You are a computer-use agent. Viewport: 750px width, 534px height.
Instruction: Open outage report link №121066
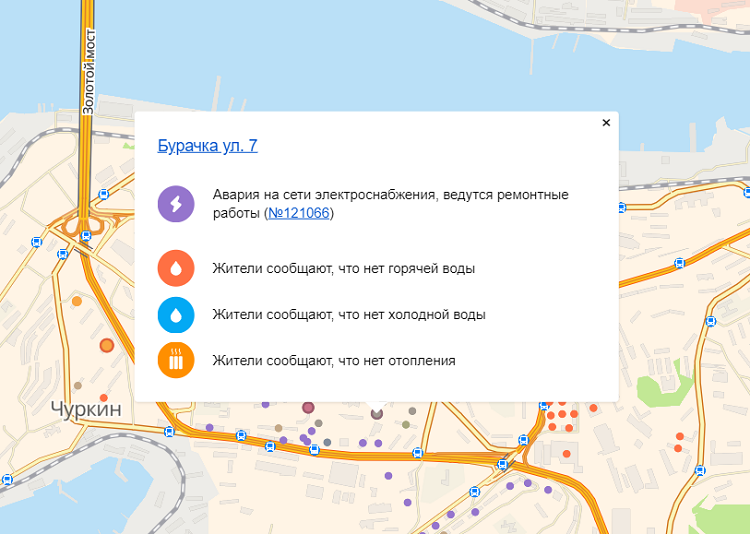(x=299, y=214)
